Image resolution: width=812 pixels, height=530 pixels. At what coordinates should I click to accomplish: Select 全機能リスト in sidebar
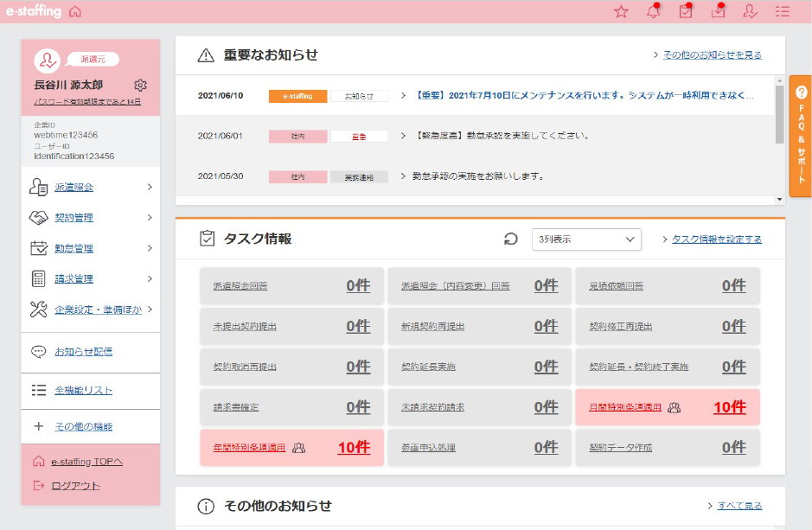click(x=83, y=390)
